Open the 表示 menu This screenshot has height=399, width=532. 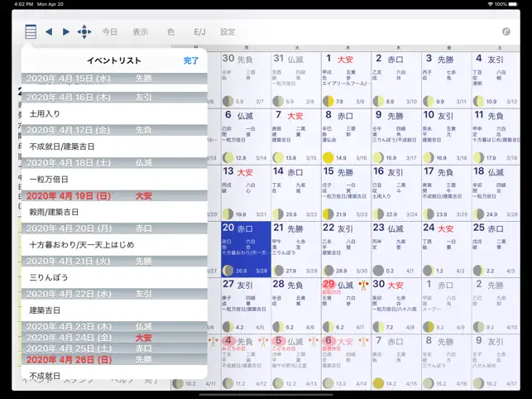[x=140, y=32]
